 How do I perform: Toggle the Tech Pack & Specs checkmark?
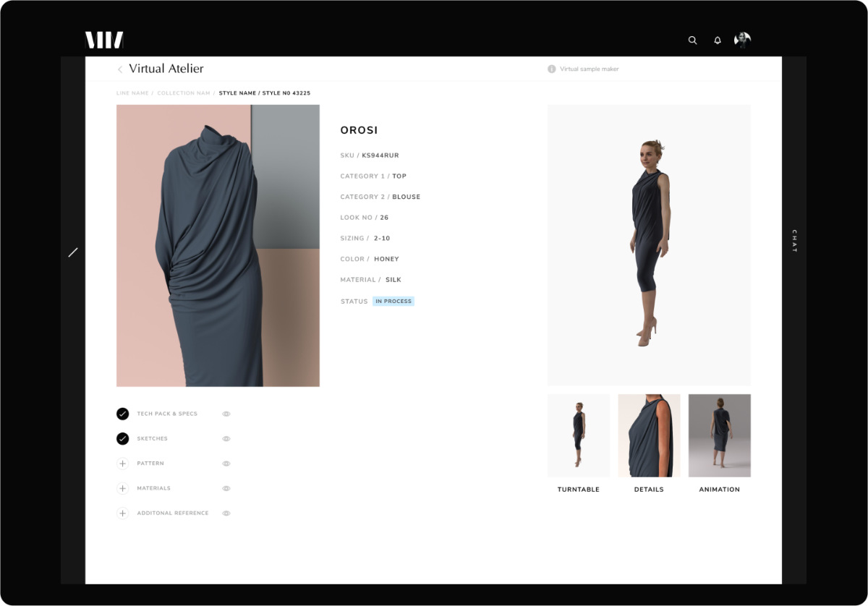[x=123, y=414]
